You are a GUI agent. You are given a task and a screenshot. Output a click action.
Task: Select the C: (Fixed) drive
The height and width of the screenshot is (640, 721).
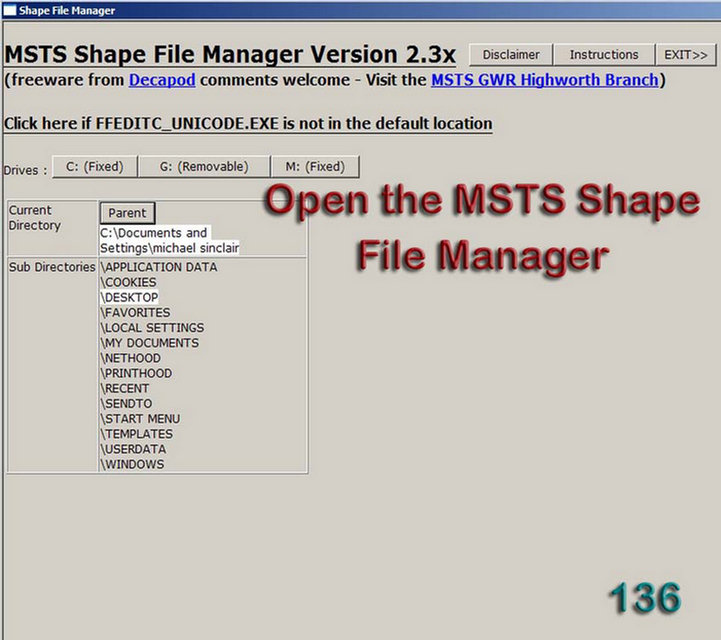(95, 166)
